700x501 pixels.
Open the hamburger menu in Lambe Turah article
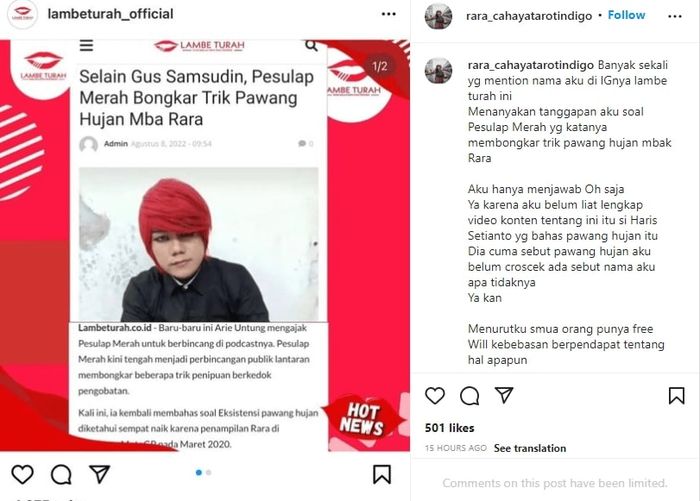pyautogui.click(x=87, y=46)
